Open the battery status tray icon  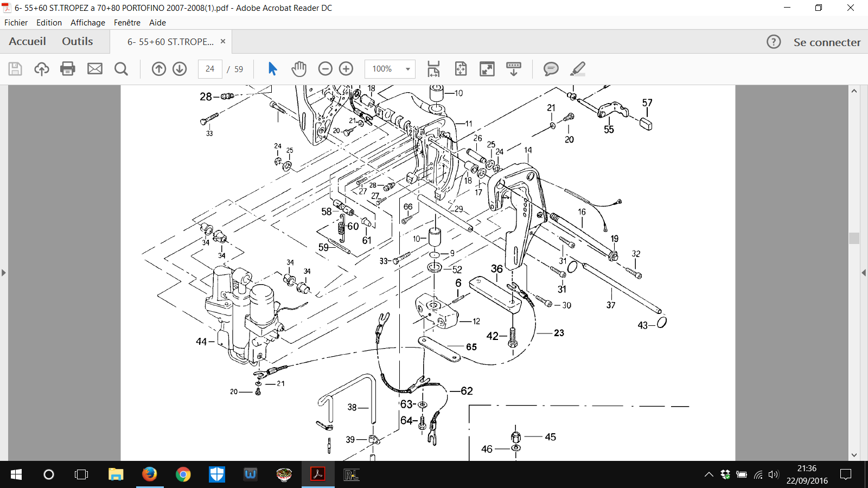coord(742,475)
